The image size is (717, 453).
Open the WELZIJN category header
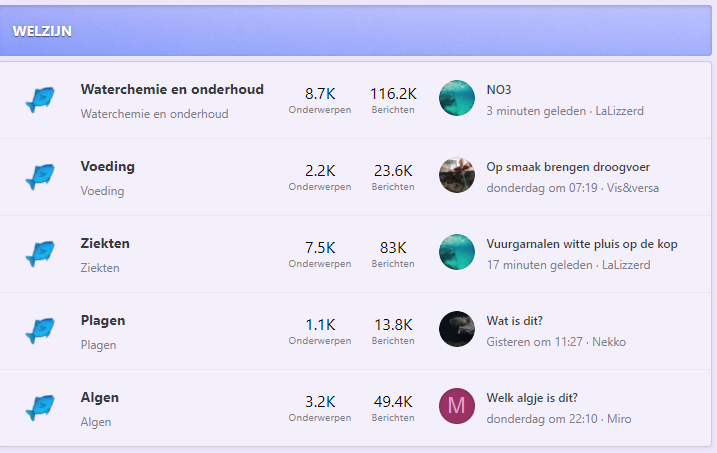coord(42,31)
